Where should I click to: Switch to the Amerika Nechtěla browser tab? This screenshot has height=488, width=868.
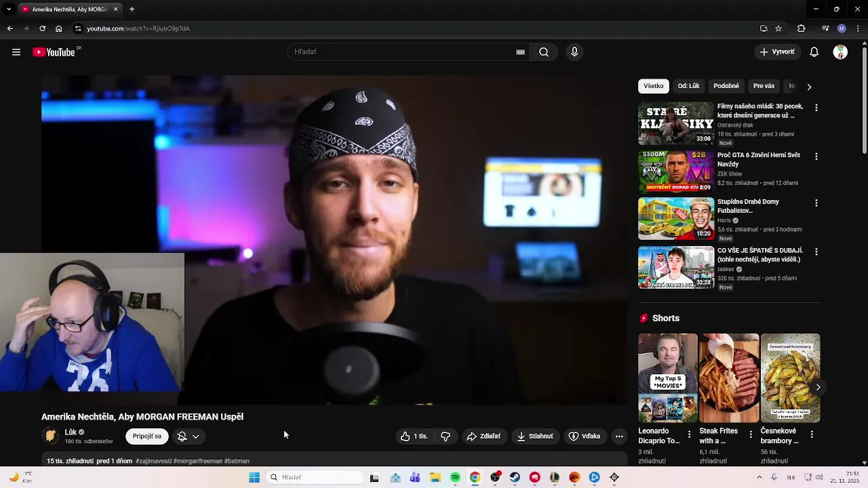click(69, 9)
